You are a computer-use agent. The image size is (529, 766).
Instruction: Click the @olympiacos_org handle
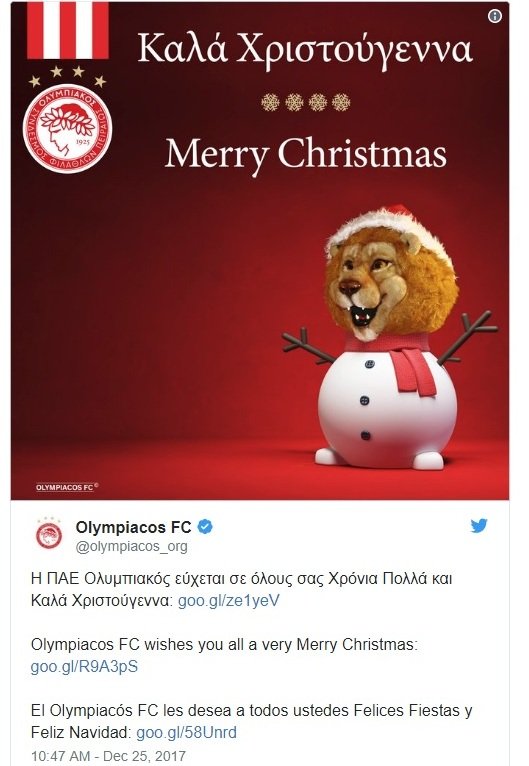[131, 546]
